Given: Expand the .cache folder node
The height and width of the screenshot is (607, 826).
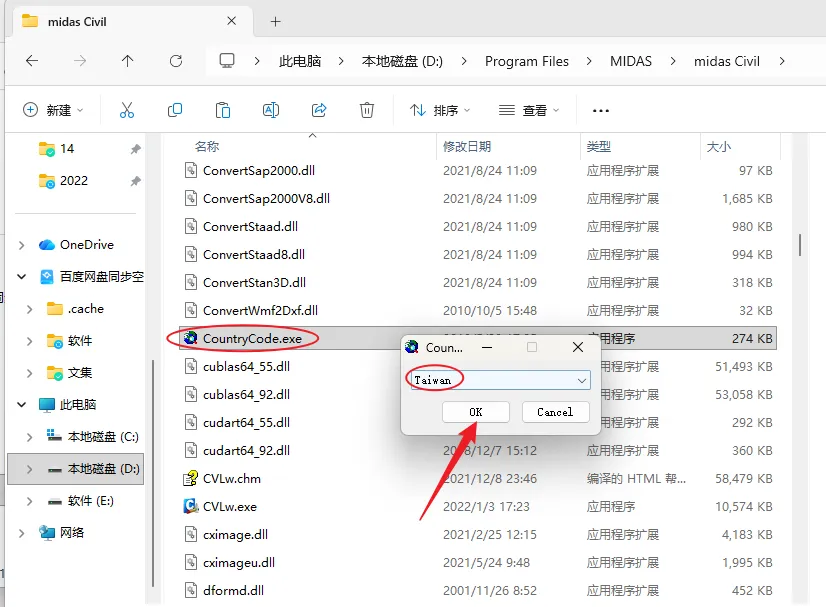Looking at the screenshot, I should pos(30,309).
